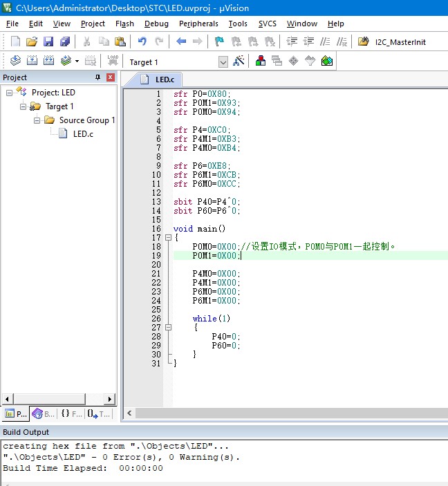Save the current file

48,41
